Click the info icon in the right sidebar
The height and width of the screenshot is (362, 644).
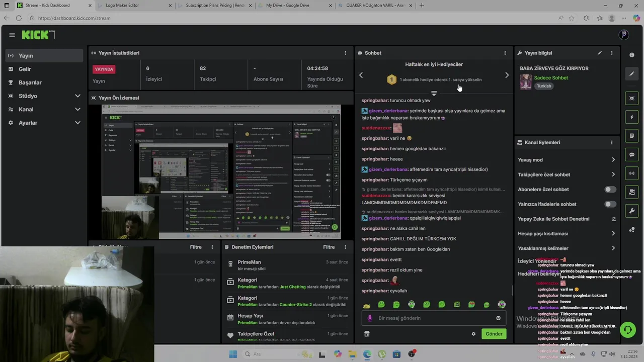click(x=632, y=55)
